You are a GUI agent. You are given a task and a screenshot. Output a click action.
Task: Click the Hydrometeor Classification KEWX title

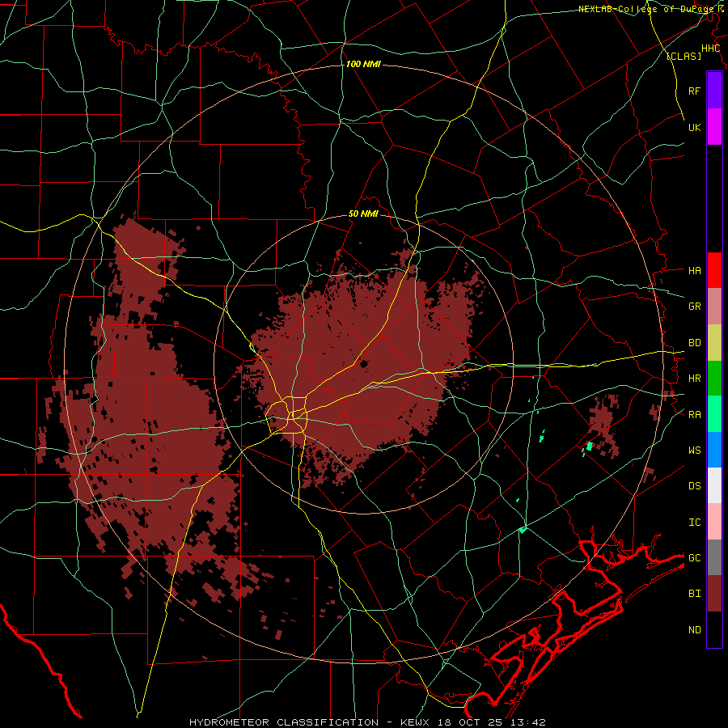(367, 722)
